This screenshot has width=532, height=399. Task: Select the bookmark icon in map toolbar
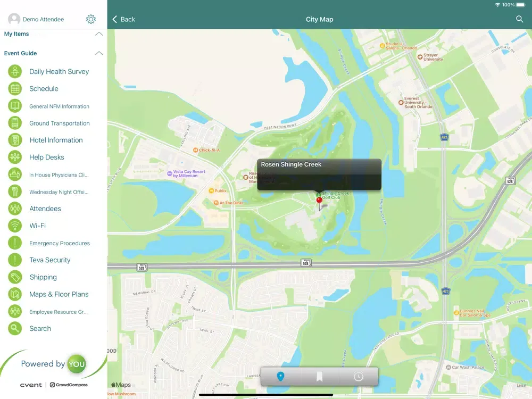click(x=319, y=376)
